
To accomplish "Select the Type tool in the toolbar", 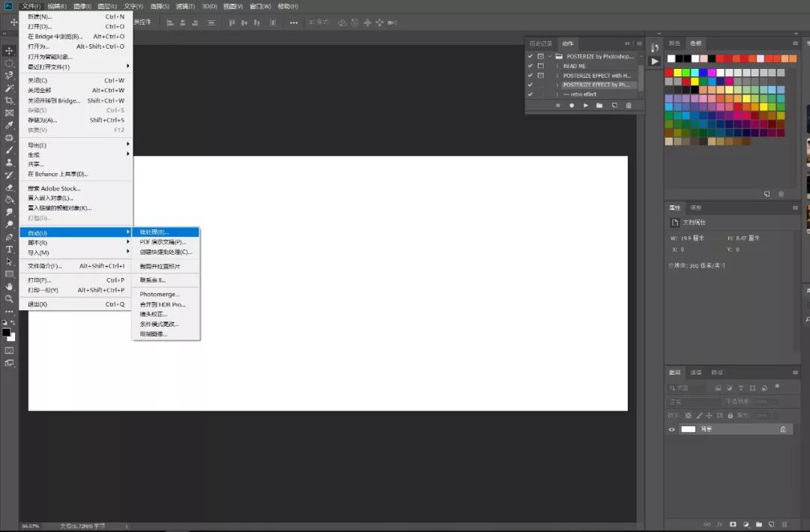I will [9, 249].
